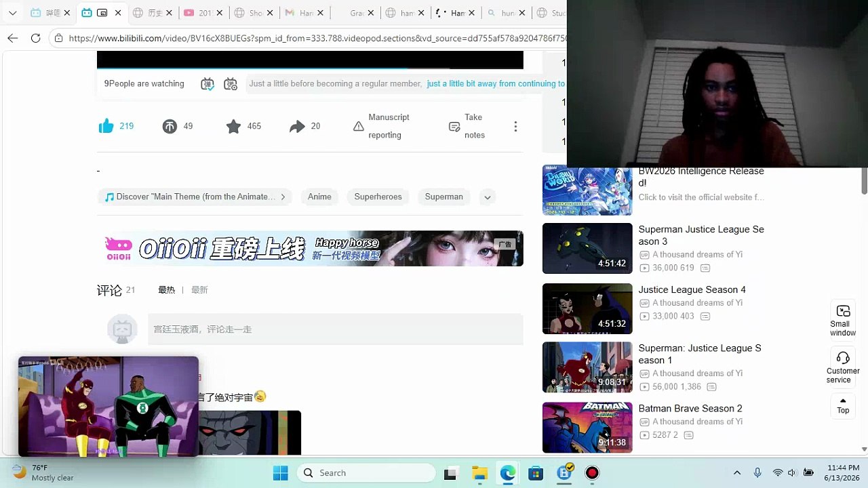The height and width of the screenshot is (488, 868).
Task: Open the weather widget 76°F
Action: [42, 472]
